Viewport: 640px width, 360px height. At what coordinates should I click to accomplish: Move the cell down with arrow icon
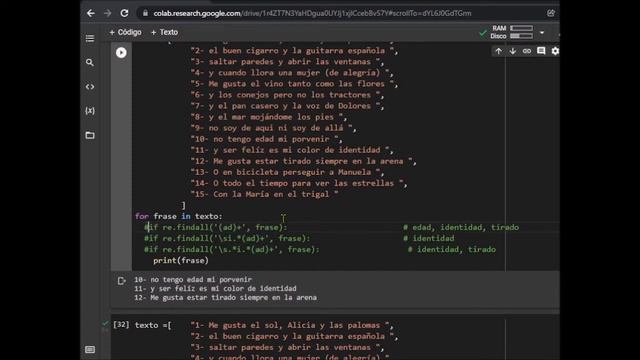(513, 51)
